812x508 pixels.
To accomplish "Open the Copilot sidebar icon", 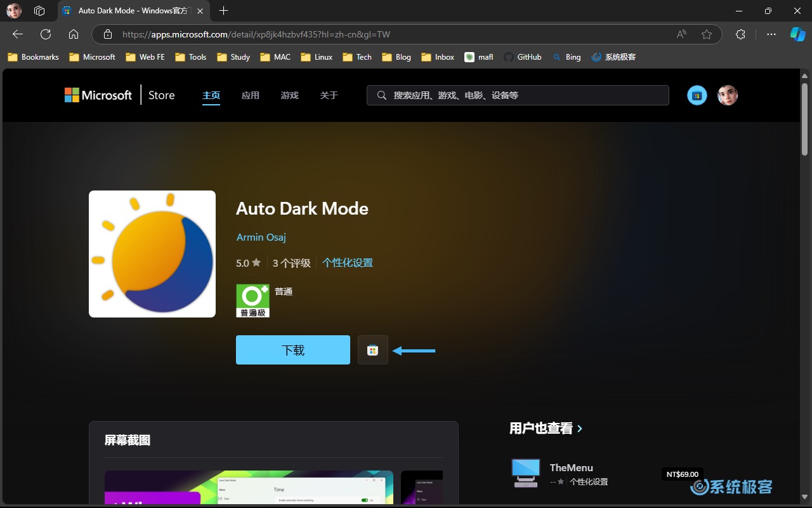I will point(797,34).
